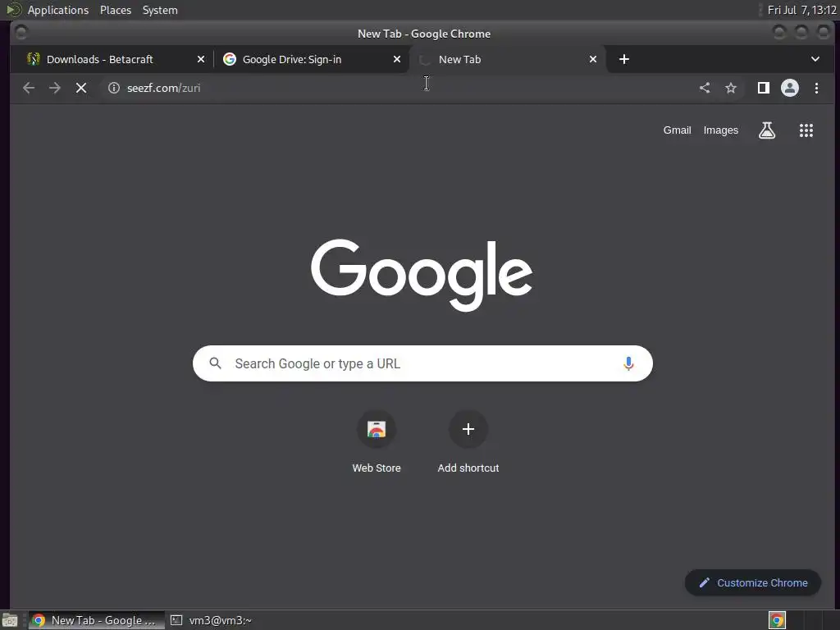
Task: Stop loading the page with the X button
Action: pos(81,88)
